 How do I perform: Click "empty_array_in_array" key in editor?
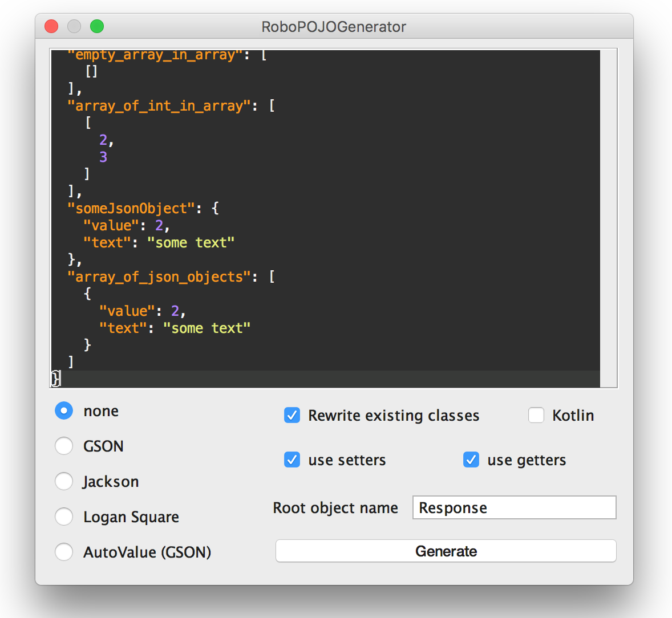[156, 56]
